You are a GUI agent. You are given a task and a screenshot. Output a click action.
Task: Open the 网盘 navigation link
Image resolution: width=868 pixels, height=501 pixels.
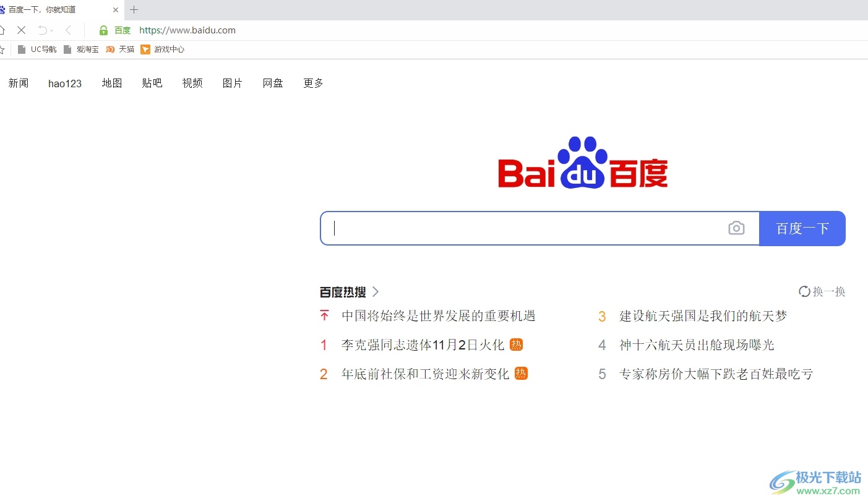coord(273,83)
